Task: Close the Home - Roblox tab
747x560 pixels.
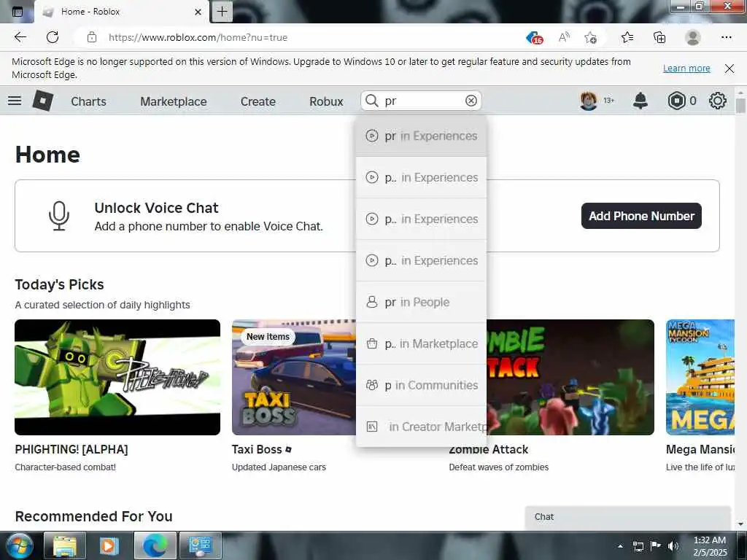Action: click(x=198, y=12)
